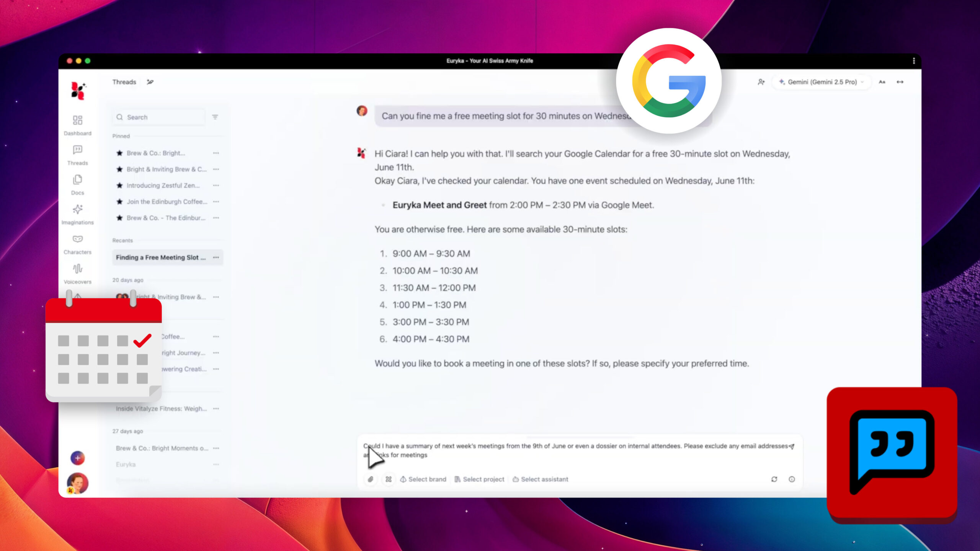Open options for Finding a Free Meeting Slot
This screenshot has width=980, height=551.
216,258
